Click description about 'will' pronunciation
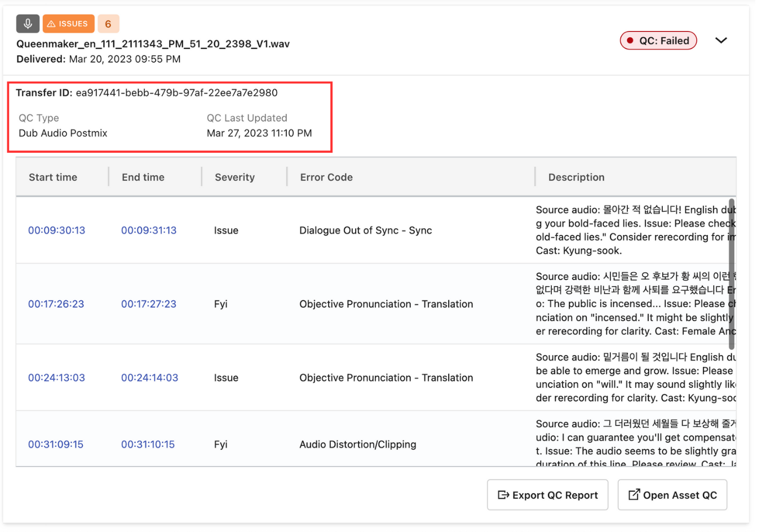 [636, 378]
